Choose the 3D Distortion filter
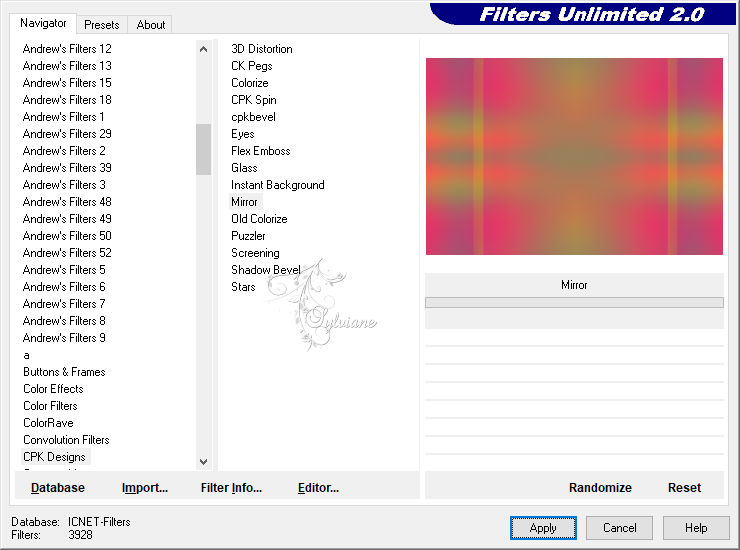 tap(262, 49)
